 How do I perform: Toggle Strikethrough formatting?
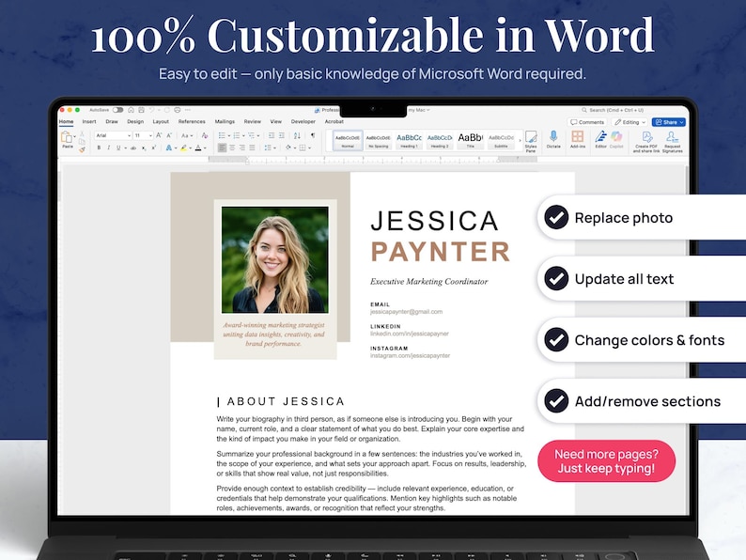click(133, 148)
